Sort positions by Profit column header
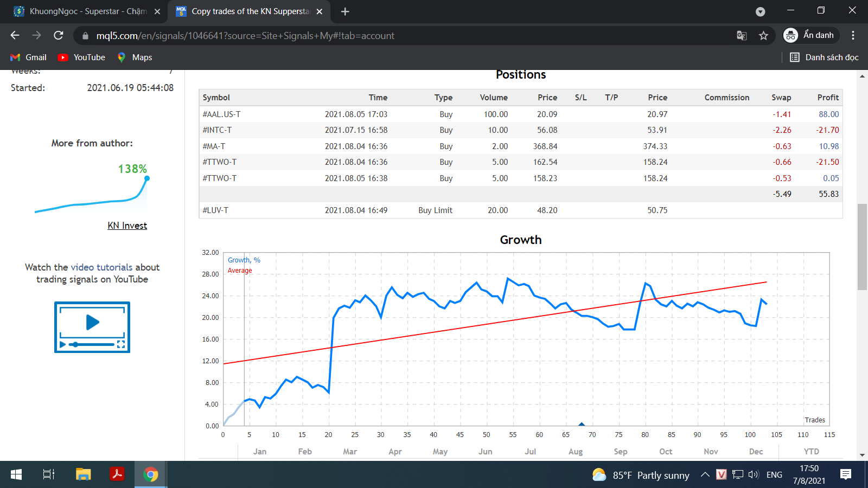The image size is (868, 488). [x=827, y=98]
